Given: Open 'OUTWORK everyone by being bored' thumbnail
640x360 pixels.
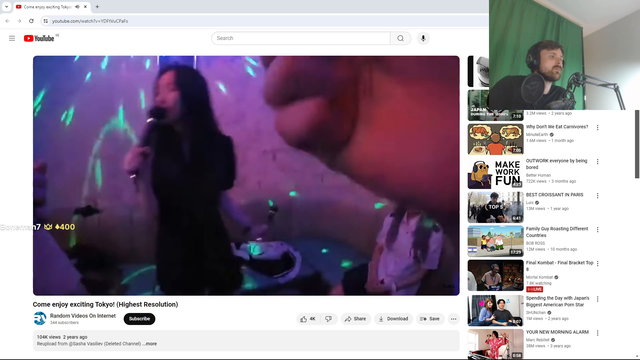Looking at the screenshot, I should click(x=495, y=173).
